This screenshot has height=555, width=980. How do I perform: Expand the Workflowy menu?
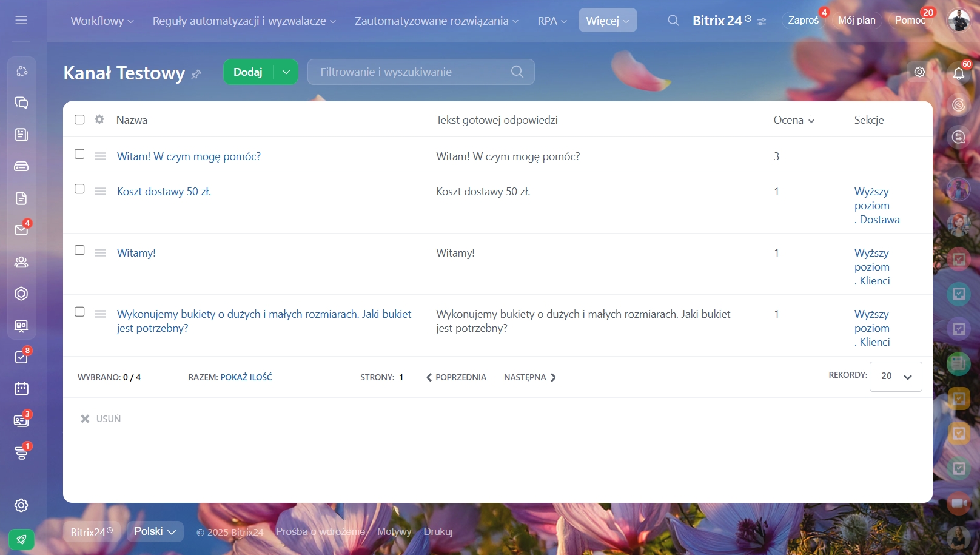102,21
